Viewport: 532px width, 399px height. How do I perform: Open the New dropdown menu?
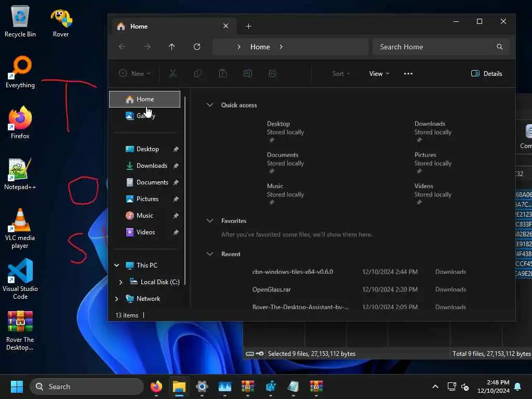pos(135,74)
